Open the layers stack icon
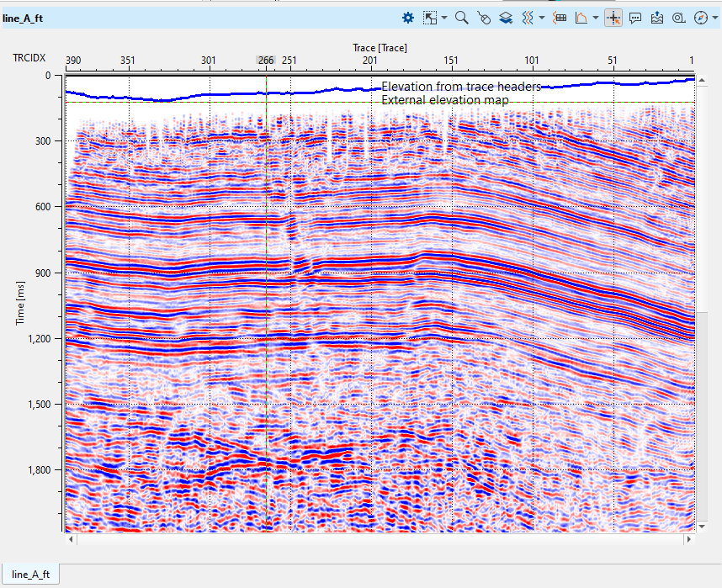 505,18
